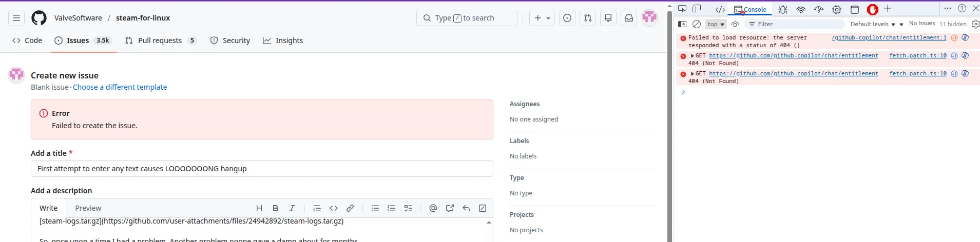This screenshot has height=242, width=980.
Task: Clear the console with the circle-slash icon
Action: pyautogui.click(x=697, y=24)
